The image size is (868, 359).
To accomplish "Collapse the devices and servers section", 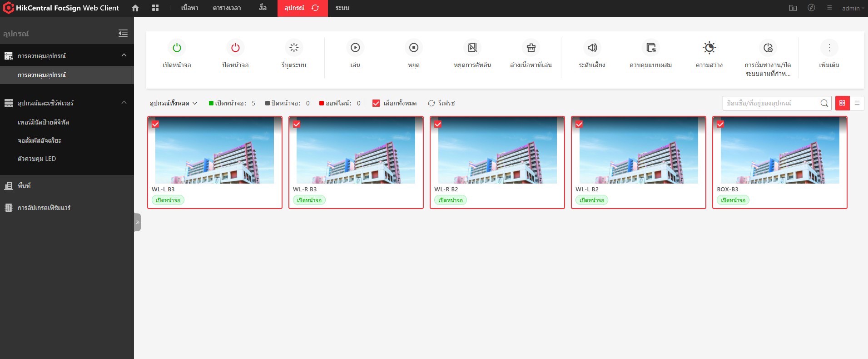I will tap(124, 103).
